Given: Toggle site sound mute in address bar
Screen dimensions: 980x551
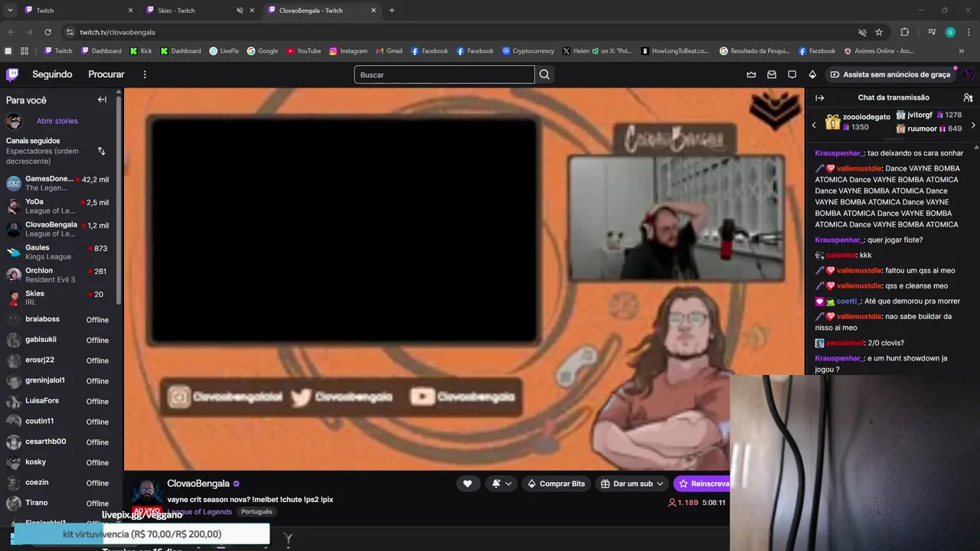Looking at the screenshot, I should [x=862, y=32].
